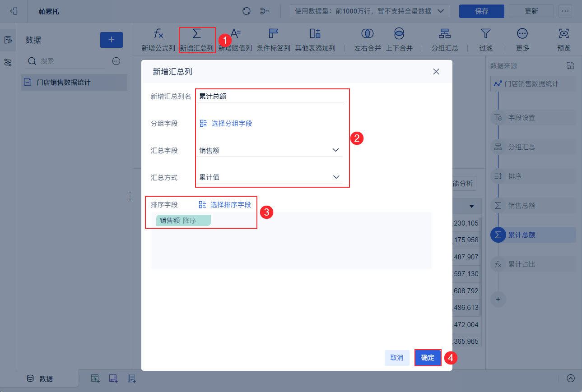Choose 新增公式列 in the toolbar
The height and width of the screenshot is (392, 582).
pyautogui.click(x=158, y=40)
